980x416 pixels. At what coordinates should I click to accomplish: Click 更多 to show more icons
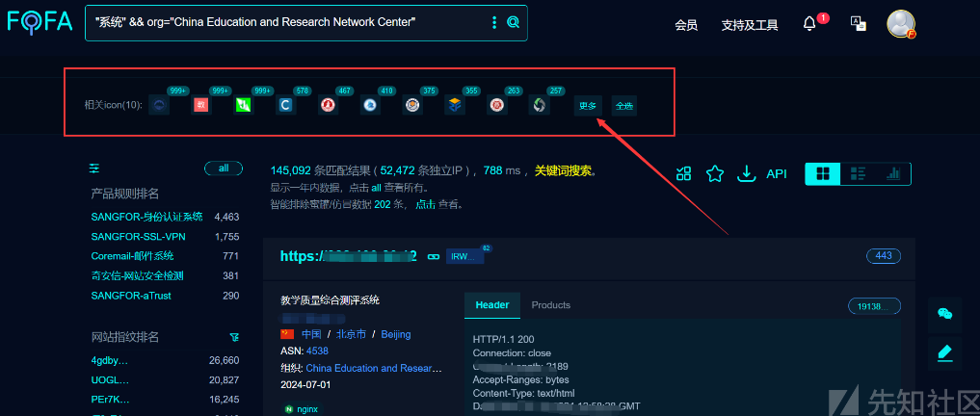click(588, 106)
